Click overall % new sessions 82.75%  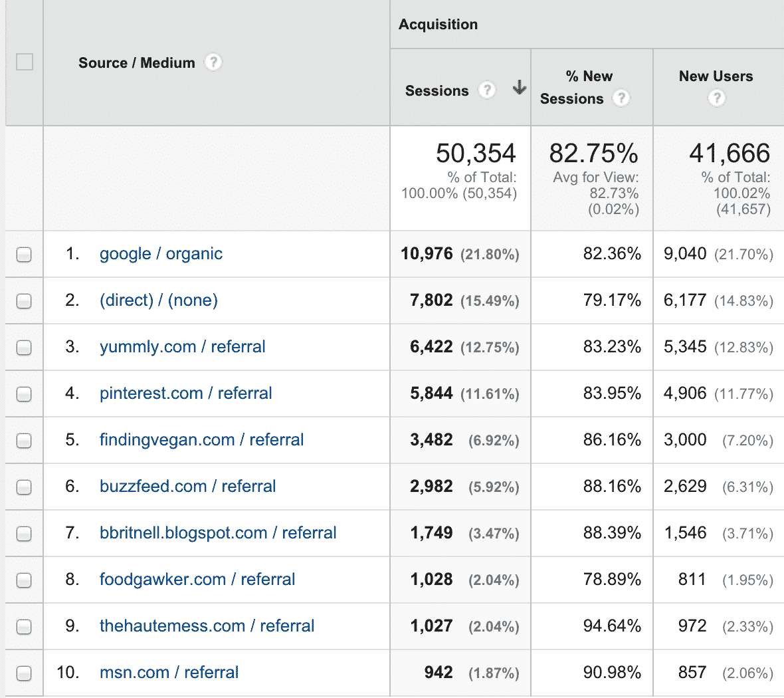(593, 153)
